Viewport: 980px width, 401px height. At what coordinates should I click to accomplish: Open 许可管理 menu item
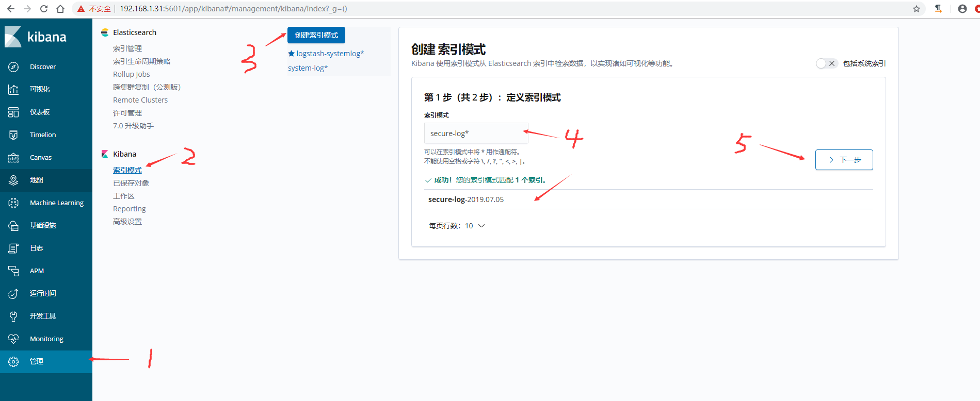(x=127, y=113)
